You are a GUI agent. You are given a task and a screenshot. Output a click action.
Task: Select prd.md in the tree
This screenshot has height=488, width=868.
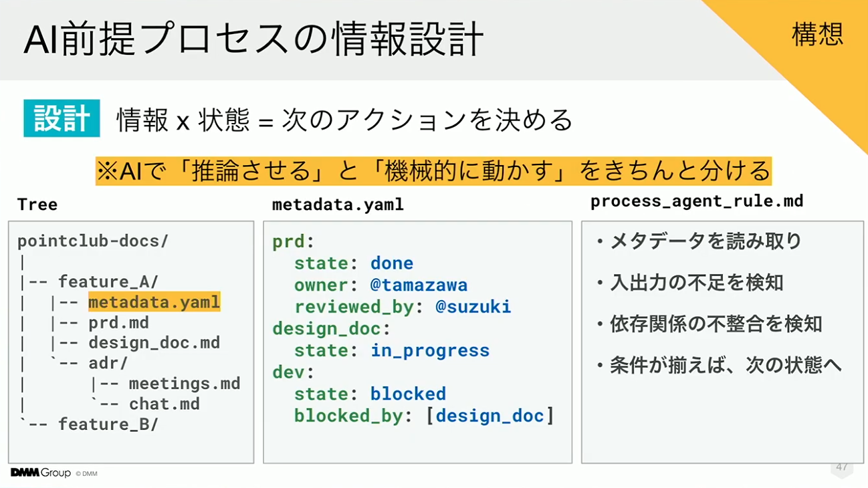coord(118,323)
